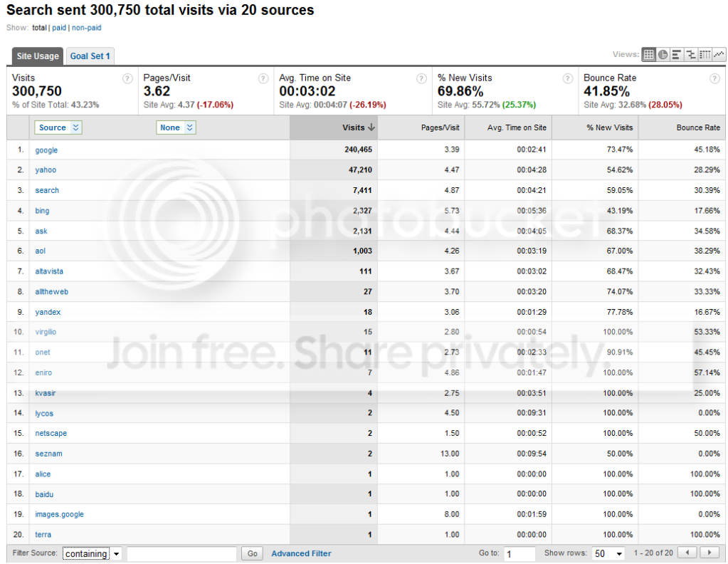Switch to the comparison view icon

point(691,55)
